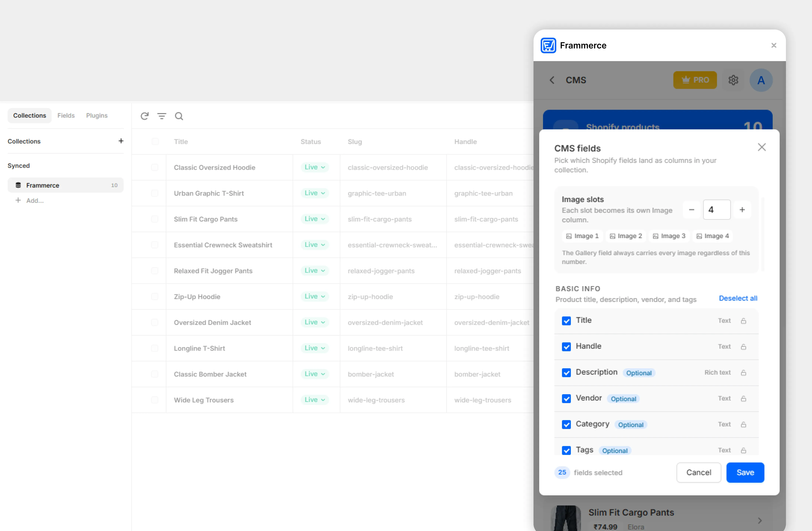The height and width of the screenshot is (531, 812).
Task: Save the CMS fields selection
Action: (x=745, y=472)
